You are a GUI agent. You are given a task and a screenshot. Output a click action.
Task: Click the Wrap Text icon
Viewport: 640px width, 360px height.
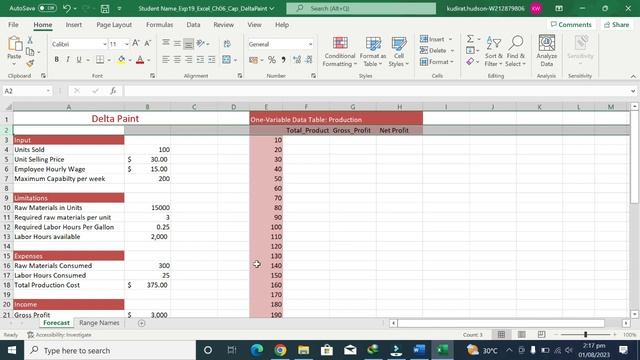(x=227, y=43)
